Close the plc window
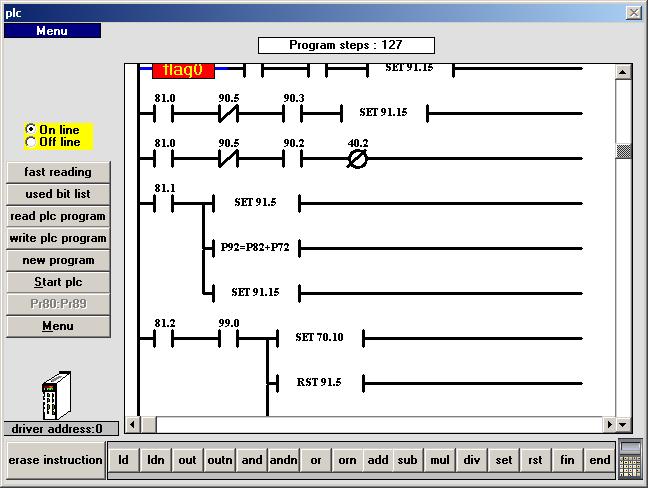Screen dimensions: 648x488 coord(633,13)
